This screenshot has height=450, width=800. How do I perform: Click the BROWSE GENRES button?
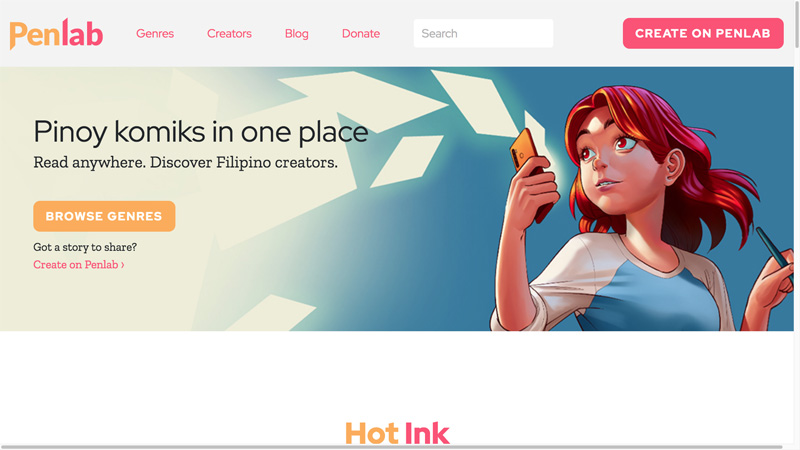pos(104,216)
